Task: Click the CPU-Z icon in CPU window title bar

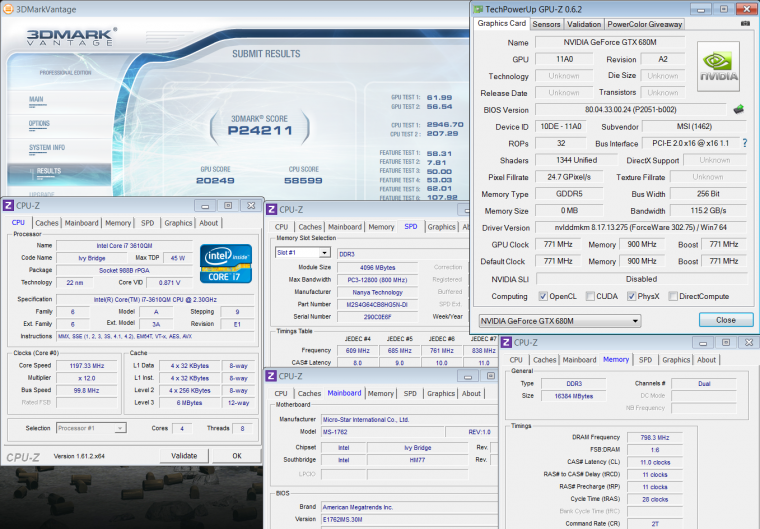Action: tap(8, 205)
